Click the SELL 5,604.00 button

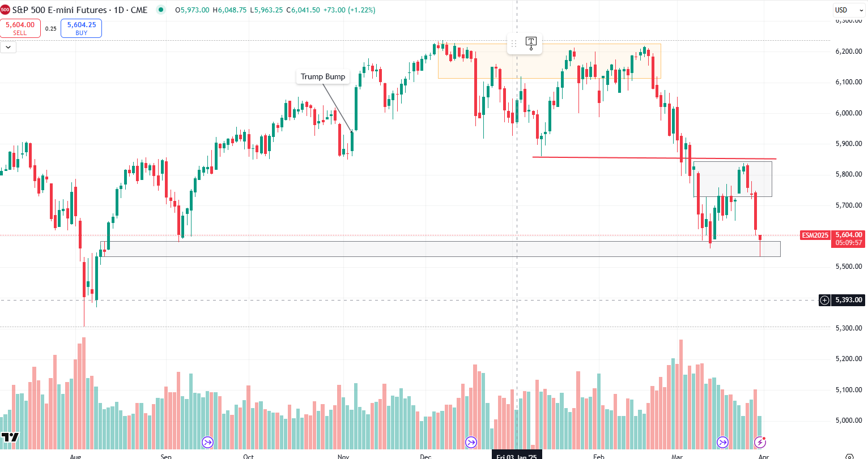point(20,28)
